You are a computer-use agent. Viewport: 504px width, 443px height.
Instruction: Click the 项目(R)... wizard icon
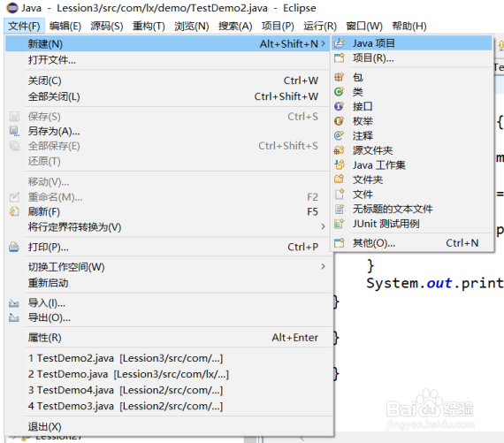click(340, 57)
